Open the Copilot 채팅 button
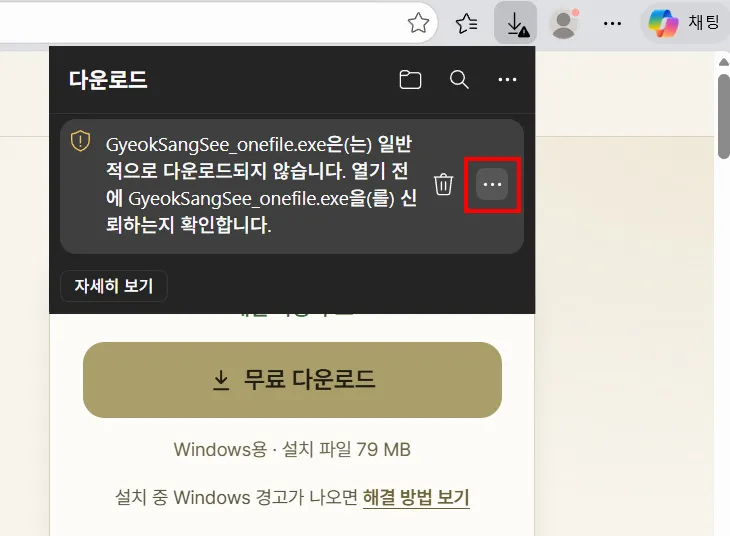This screenshot has width=730, height=536. point(685,23)
